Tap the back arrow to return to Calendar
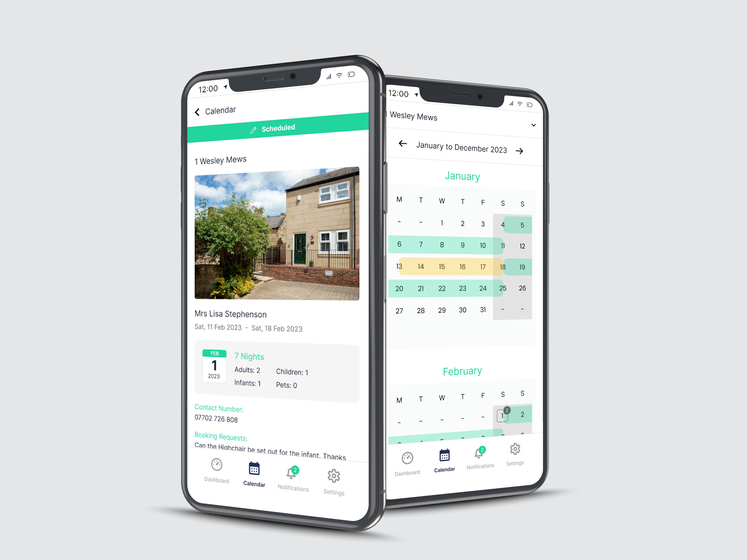The image size is (747, 560). 198,111
